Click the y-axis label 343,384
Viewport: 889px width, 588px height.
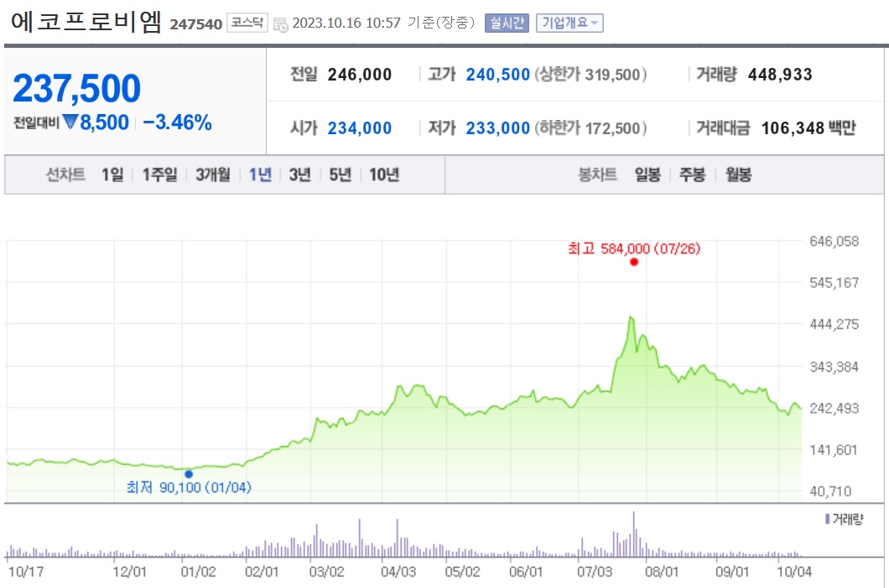(x=834, y=367)
